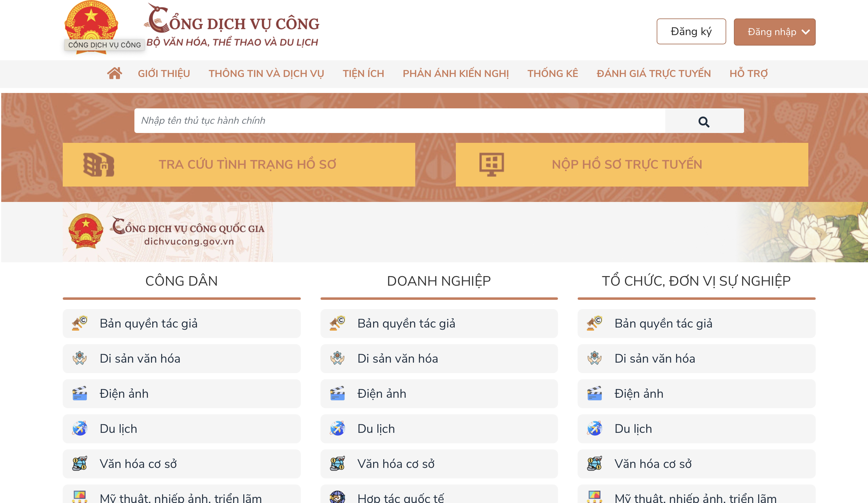Click the search magnifier icon
The height and width of the screenshot is (503, 868).
pos(704,121)
